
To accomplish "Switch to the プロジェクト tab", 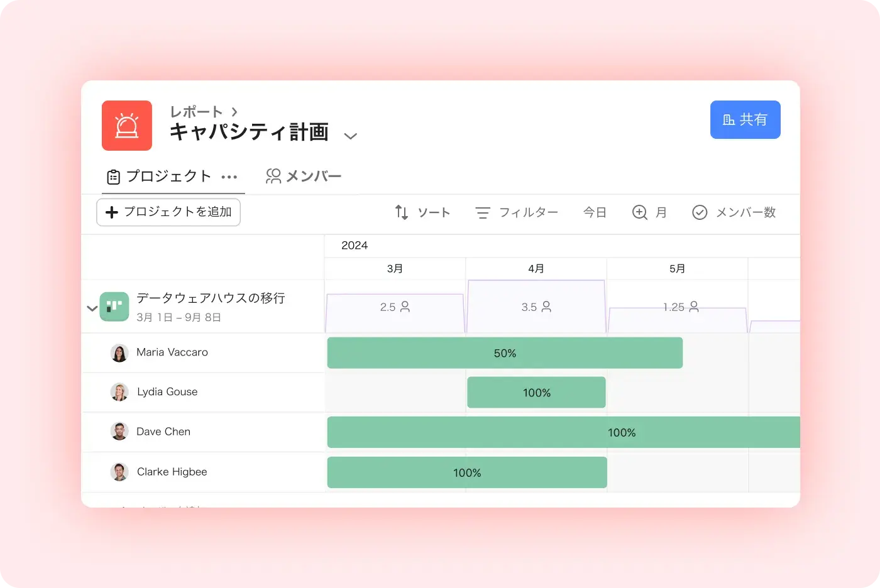I will [159, 177].
